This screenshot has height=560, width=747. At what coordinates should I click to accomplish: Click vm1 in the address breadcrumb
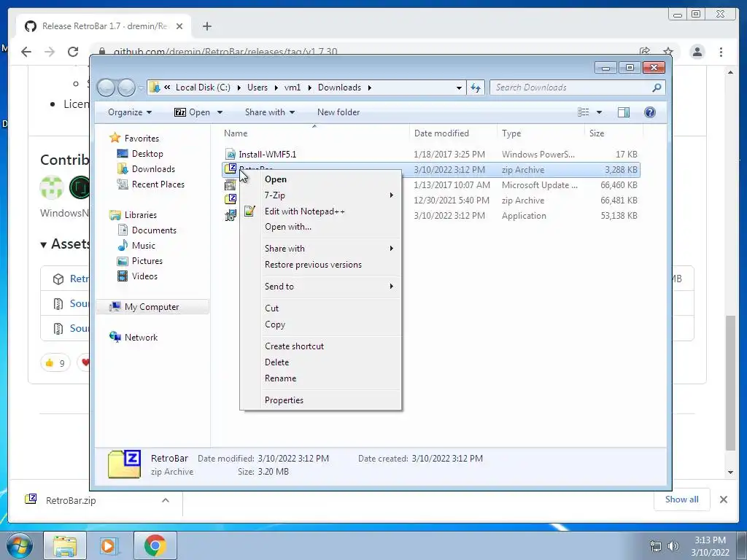pos(293,87)
